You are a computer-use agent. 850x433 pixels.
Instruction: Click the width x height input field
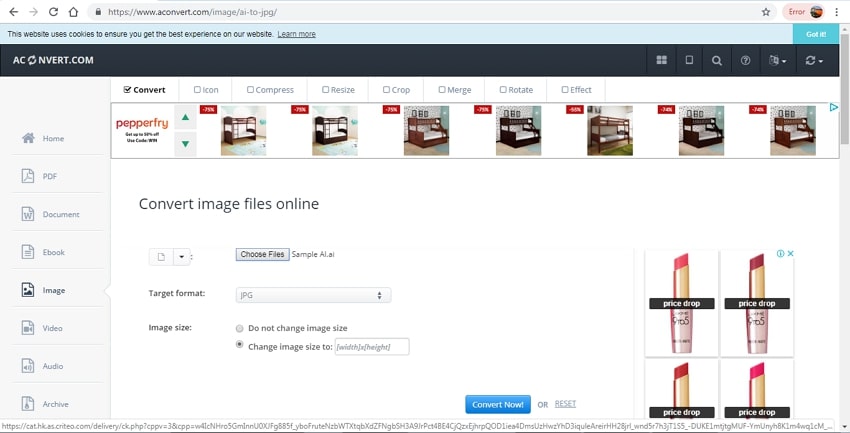tap(371, 346)
